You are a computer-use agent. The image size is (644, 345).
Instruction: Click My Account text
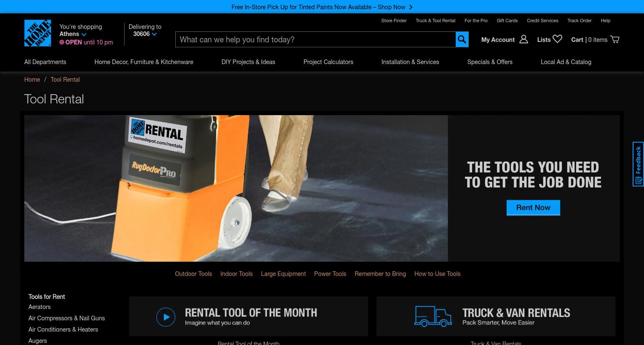coord(498,40)
